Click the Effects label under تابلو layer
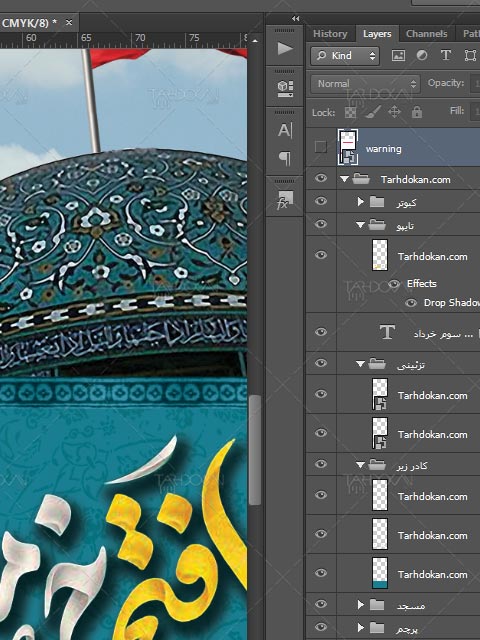The width and height of the screenshot is (480, 640). coord(422,284)
